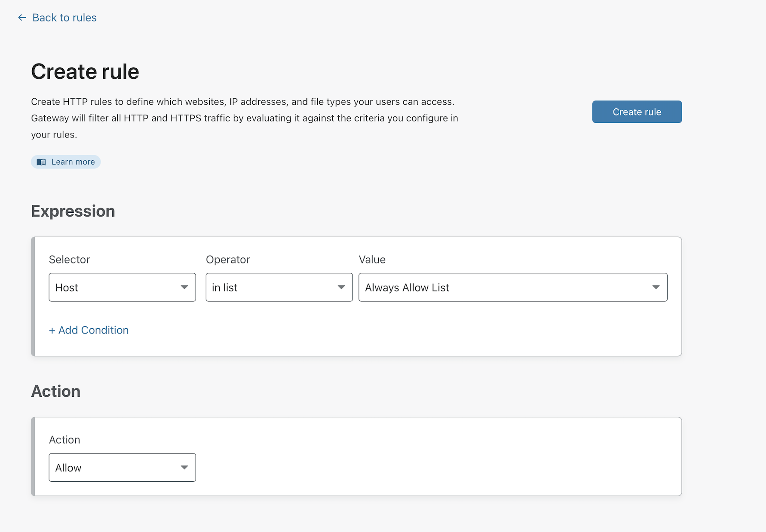The width and height of the screenshot is (766, 532).
Task: Open the Operator dropdown set to in list
Action: 279,287
